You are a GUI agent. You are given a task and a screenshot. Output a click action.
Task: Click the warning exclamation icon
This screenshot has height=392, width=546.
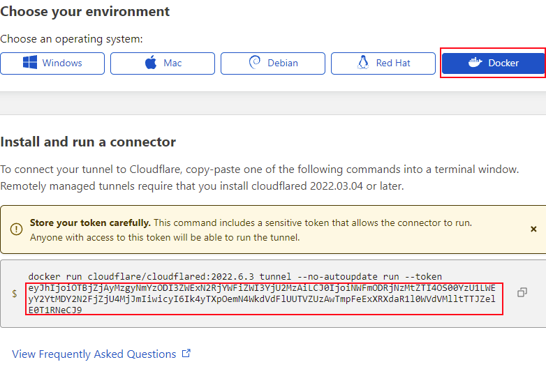click(x=16, y=229)
